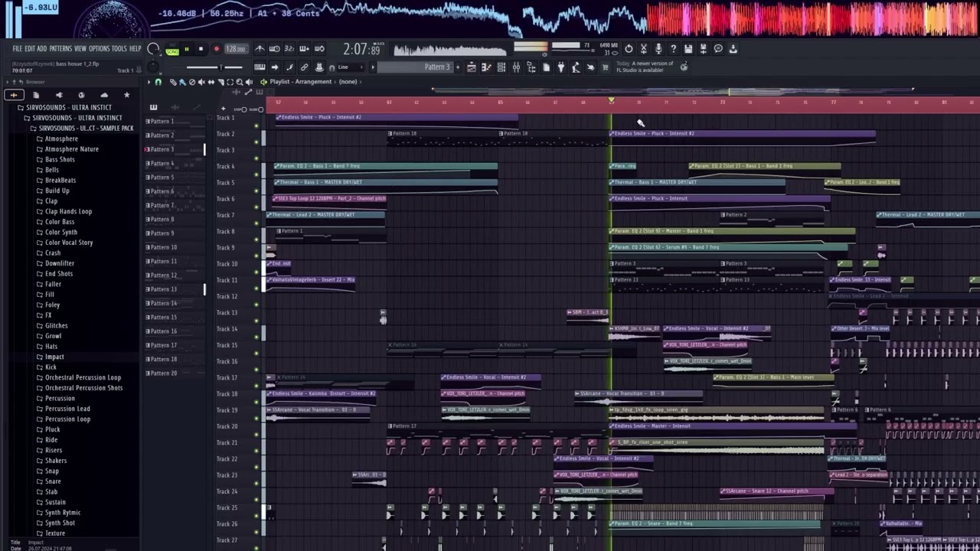
Task: Mute Track 5 with its green LED
Action: (x=256, y=191)
